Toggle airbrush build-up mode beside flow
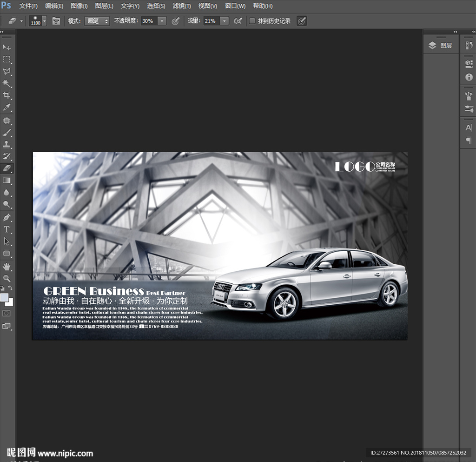The width and height of the screenshot is (476, 462). point(238,21)
